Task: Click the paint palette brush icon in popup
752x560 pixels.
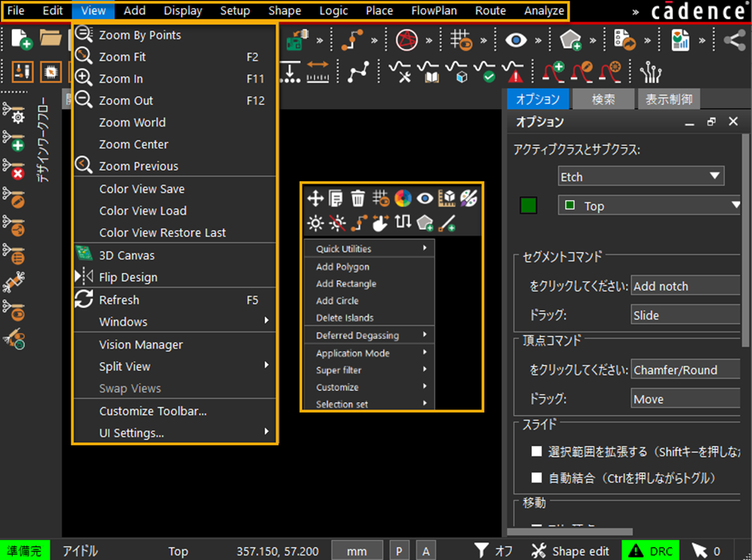Action: [468, 198]
